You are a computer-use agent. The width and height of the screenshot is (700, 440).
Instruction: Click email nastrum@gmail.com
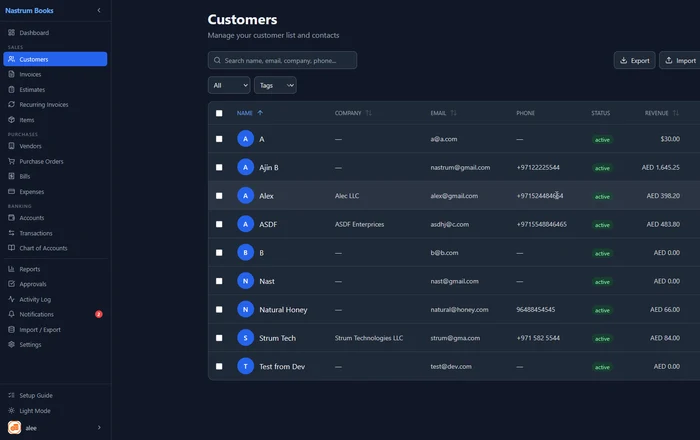click(x=460, y=167)
